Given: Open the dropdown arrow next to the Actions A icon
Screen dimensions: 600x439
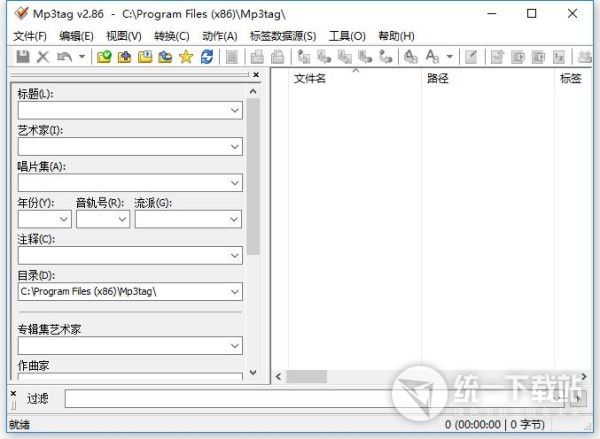Looking at the screenshot, I should point(450,57).
